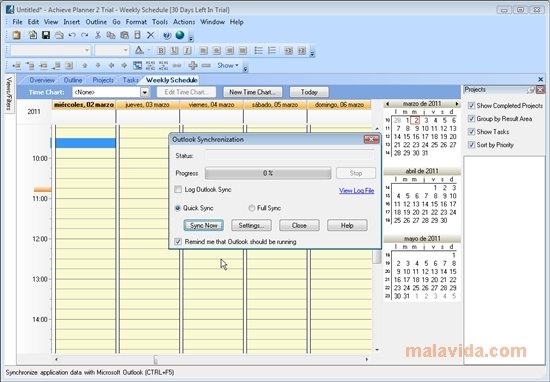Screen dimensions: 550x382
Task: Open the Time Chart dropdown list
Action: (x=145, y=92)
